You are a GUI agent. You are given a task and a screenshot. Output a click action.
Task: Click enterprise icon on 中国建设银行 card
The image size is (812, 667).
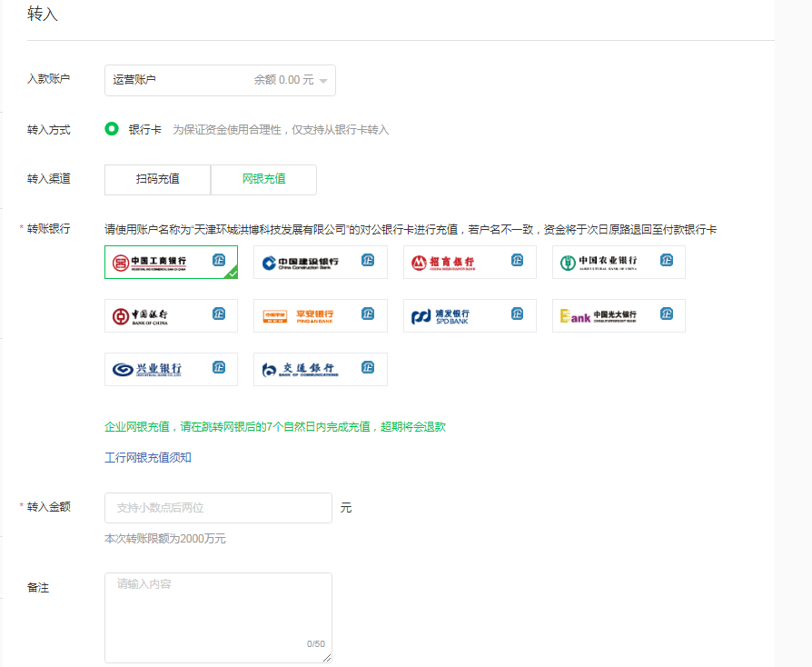tap(368, 260)
